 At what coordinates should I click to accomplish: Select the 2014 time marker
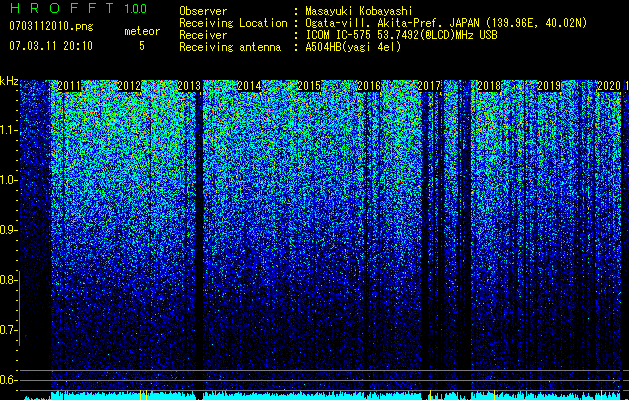point(249,86)
